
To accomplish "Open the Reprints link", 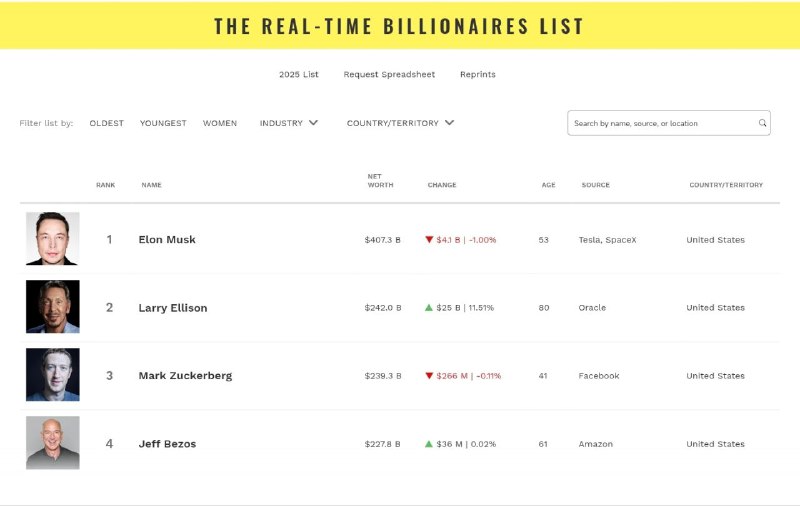I will 478,74.
